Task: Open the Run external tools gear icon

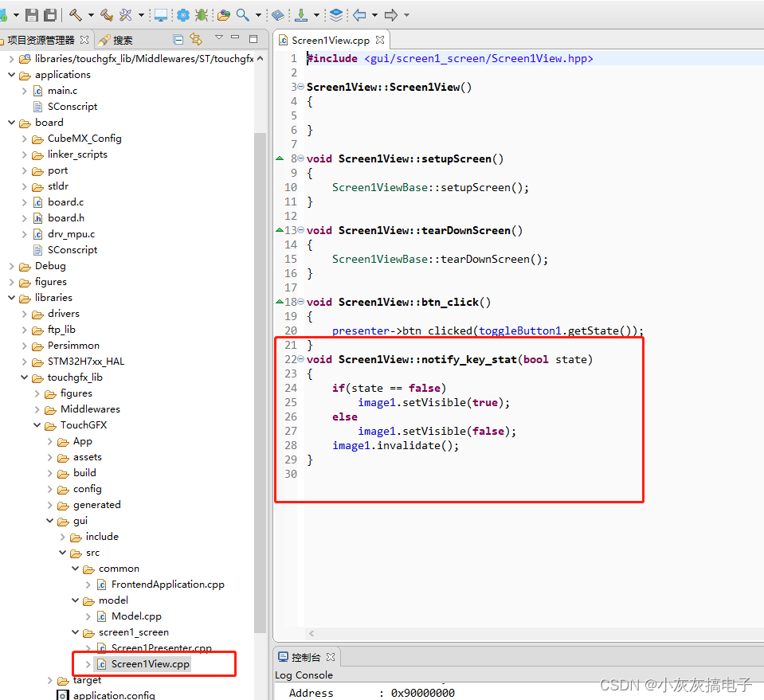Action: (181, 14)
